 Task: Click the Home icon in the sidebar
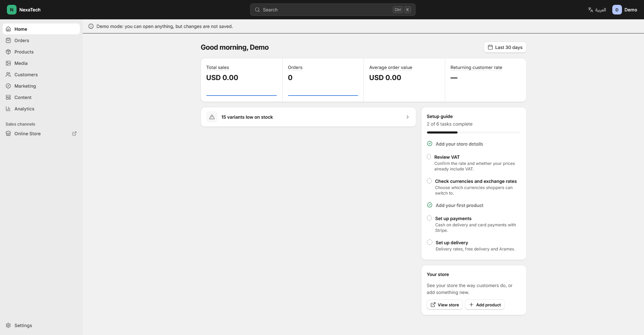click(x=8, y=29)
